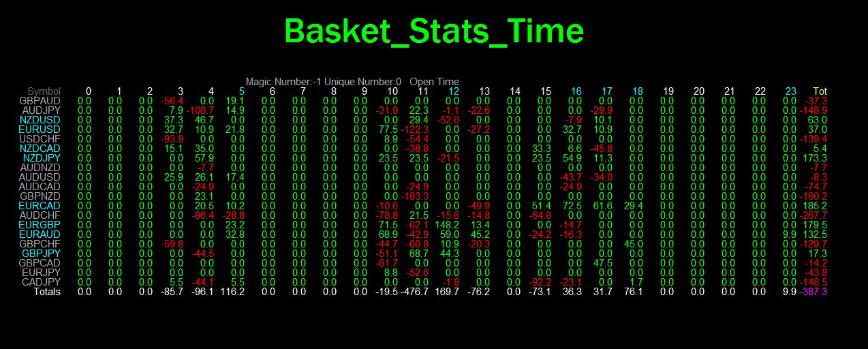Click the NZDUSD total 63.0
The width and height of the screenshot is (868, 349).
click(x=818, y=120)
